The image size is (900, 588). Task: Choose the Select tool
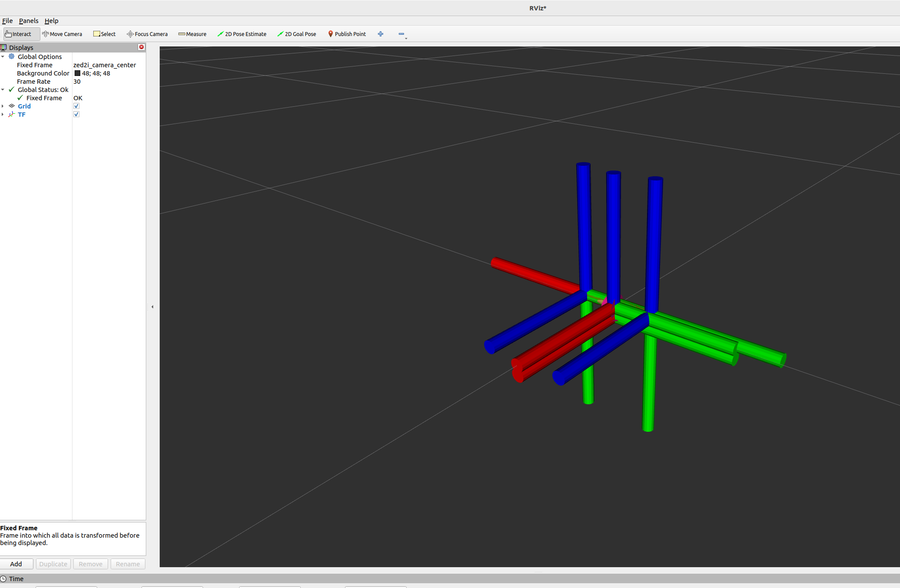pyautogui.click(x=104, y=34)
